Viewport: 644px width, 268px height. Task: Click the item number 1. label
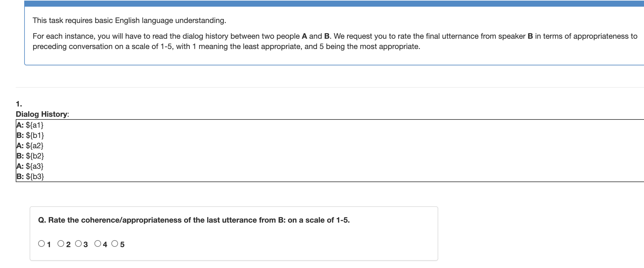click(19, 104)
